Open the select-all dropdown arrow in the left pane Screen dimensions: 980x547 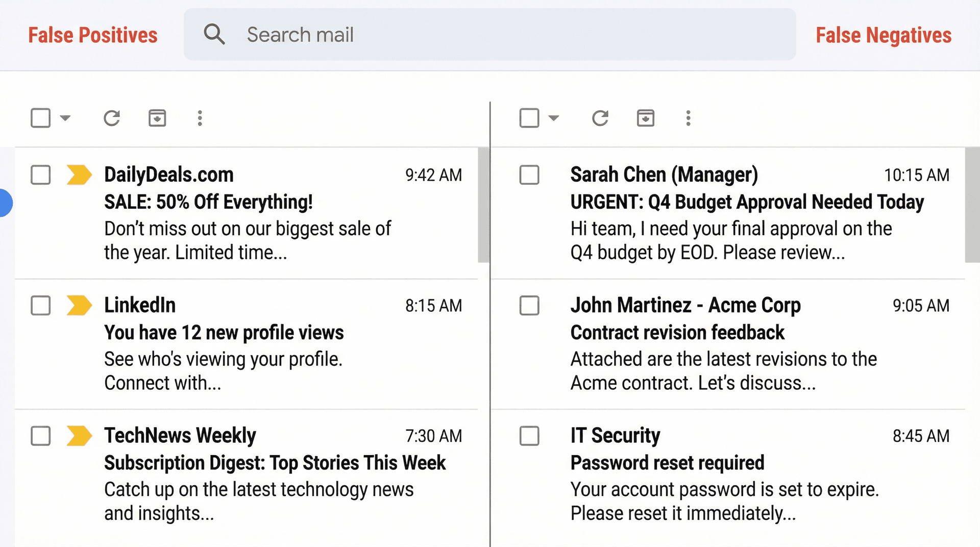65,118
